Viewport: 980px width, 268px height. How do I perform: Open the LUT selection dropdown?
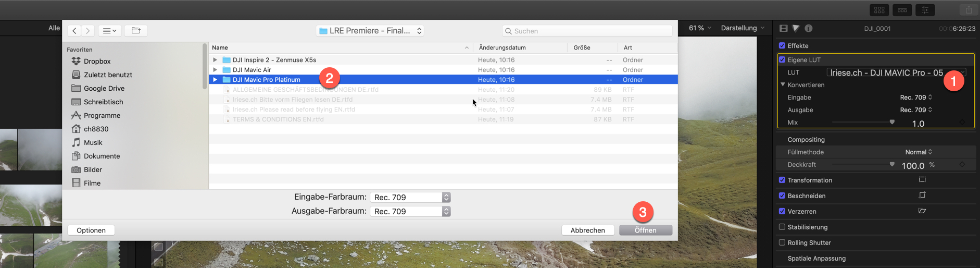tap(897, 72)
